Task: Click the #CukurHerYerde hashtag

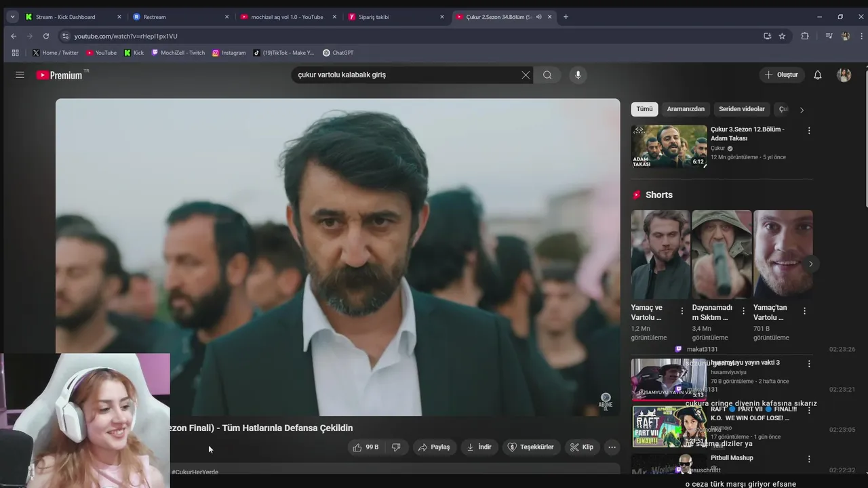Action: 195,472
